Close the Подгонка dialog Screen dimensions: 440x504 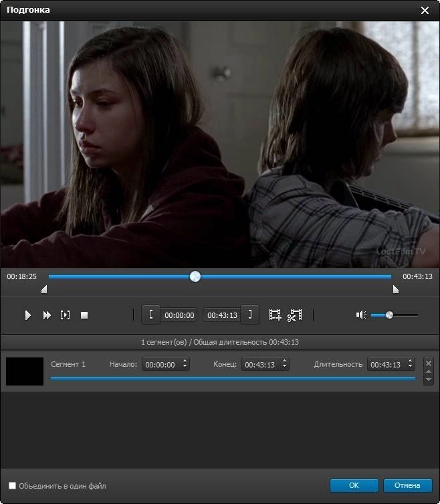click(x=425, y=10)
